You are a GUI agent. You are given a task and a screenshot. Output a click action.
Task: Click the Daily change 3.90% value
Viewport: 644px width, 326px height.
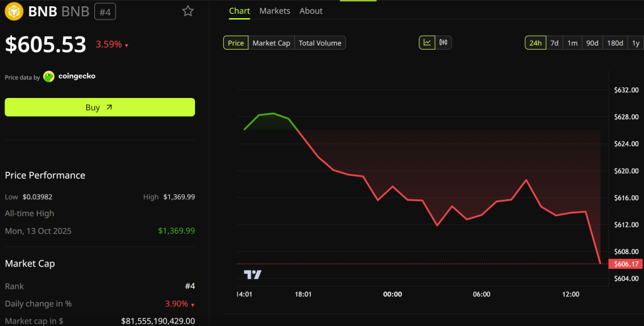pos(177,304)
